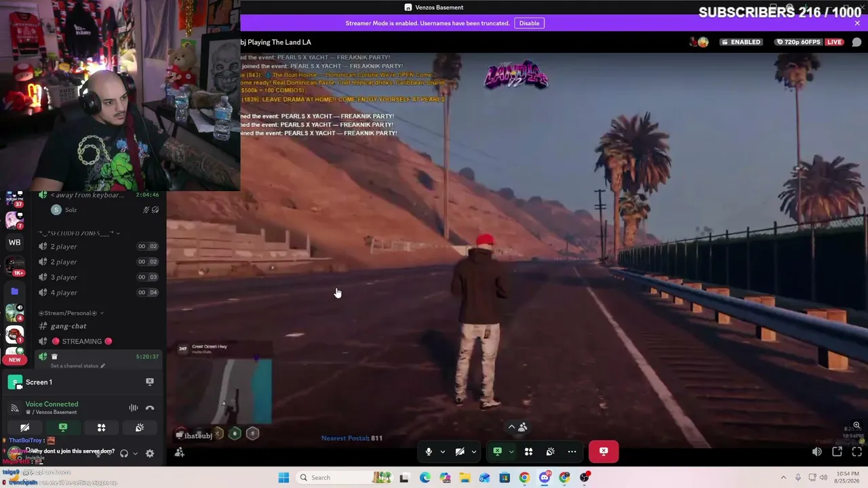The image size is (868, 488).
Task: Turn on camera in call controls
Action: tap(460, 451)
